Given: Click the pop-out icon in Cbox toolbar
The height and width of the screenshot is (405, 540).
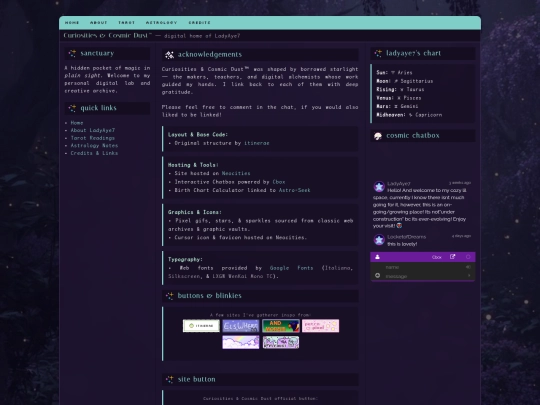Looking at the screenshot, I should pos(453,257).
